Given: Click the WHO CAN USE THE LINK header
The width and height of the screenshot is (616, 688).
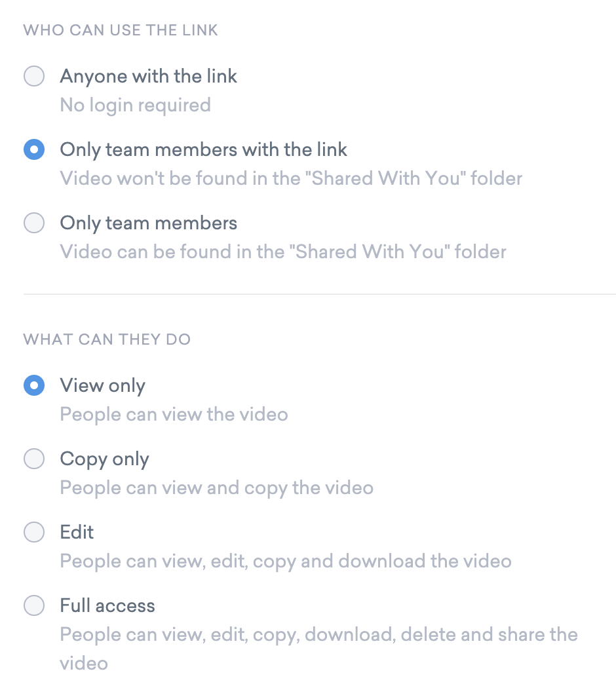Looking at the screenshot, I should point(120,29).
